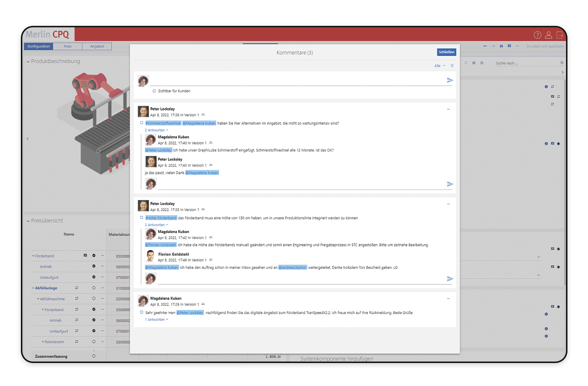
Task: Click the 'Suche nach ...' search field
Action: 527,63
